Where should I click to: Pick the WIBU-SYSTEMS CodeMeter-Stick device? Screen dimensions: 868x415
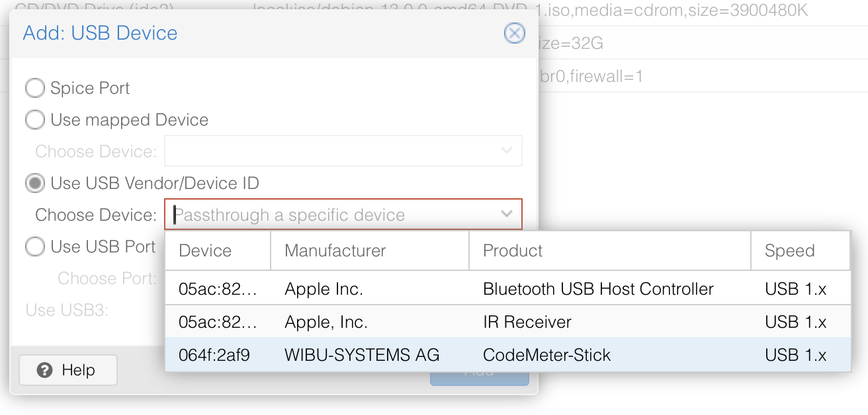[507, 355]
